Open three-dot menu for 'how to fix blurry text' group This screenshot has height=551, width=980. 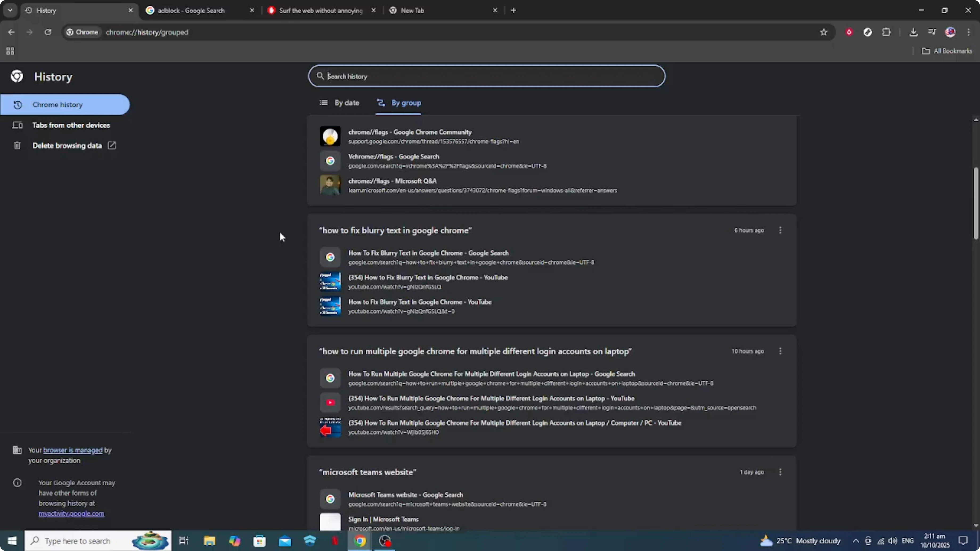pyautogui.click(x=780, y=230)
